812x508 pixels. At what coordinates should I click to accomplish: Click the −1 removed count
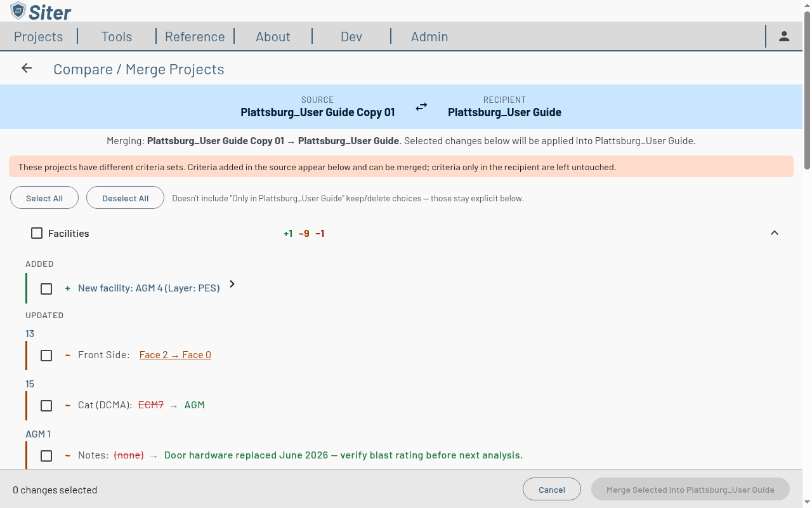320,234
